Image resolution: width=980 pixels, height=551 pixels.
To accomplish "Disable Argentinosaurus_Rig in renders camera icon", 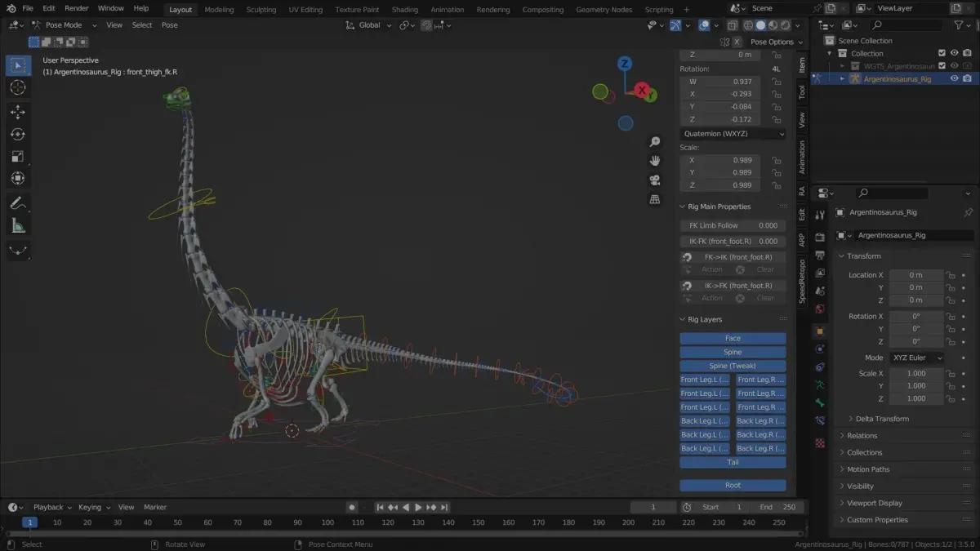I will click(967, 79).
